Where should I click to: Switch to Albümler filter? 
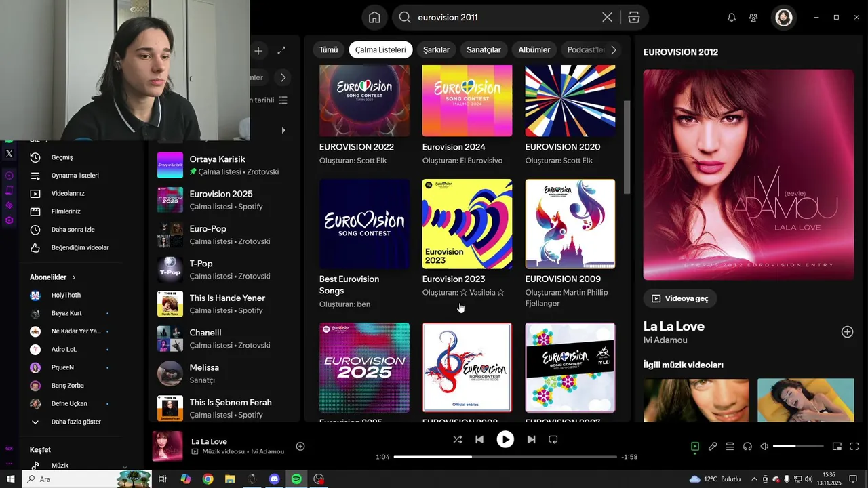(x=534, y=50)
